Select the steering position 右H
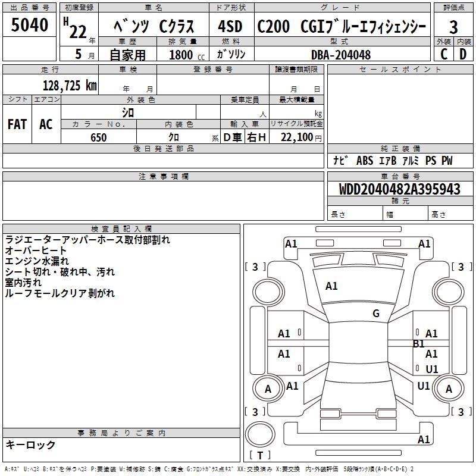This screenshot has width=476, height=476. tap(256, 137)
